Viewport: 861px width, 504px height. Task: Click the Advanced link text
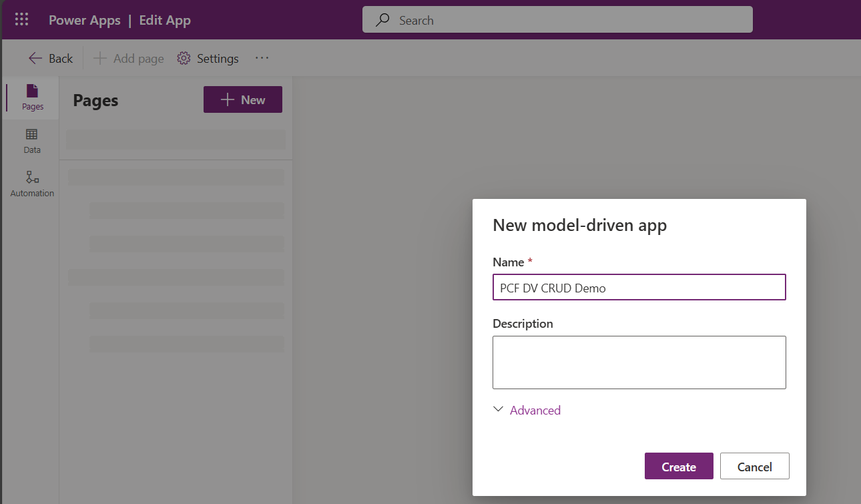pyautogui.click(x=535, y=411)
